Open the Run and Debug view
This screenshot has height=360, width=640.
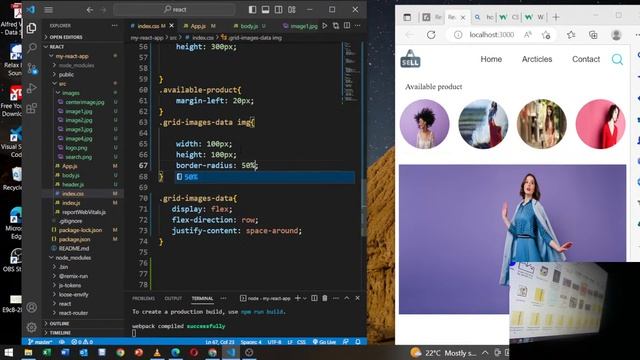tap(32, 88)
